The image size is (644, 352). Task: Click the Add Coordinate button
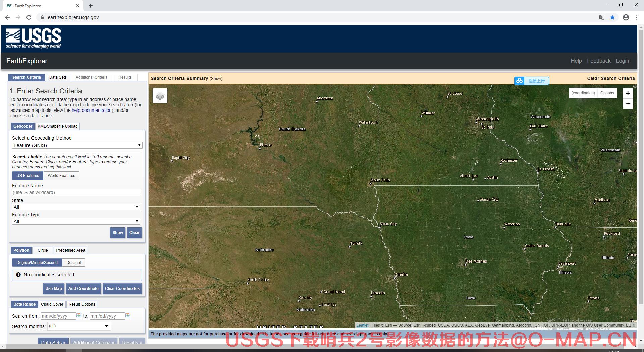click(83, 289)
